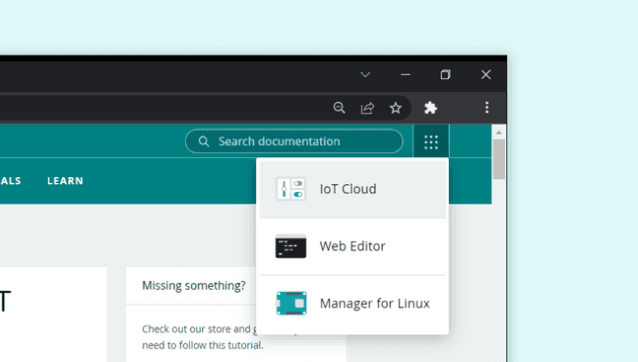Click the Missing something? heading
638x362 pixels.
[x=194, y=286]
